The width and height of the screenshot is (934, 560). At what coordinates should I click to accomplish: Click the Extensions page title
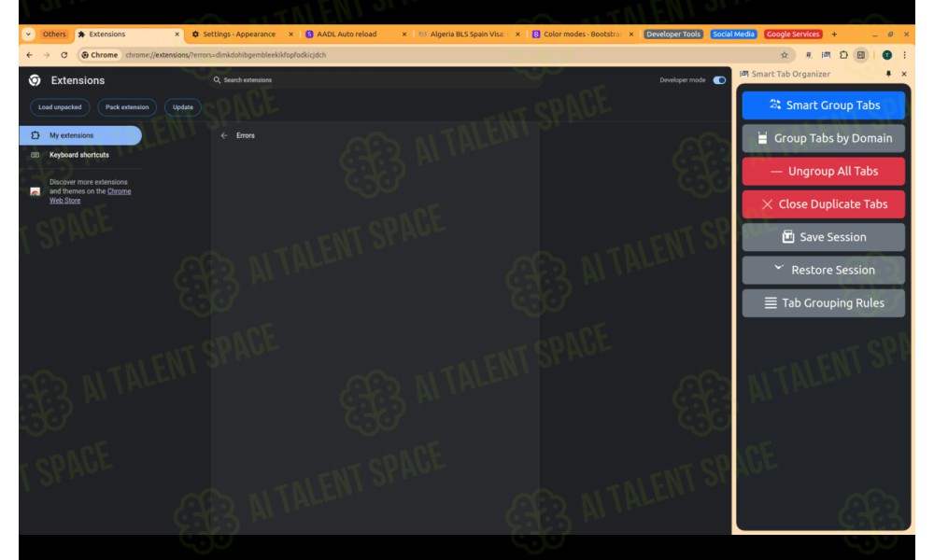pyautogui.click(x=78, y=80)
